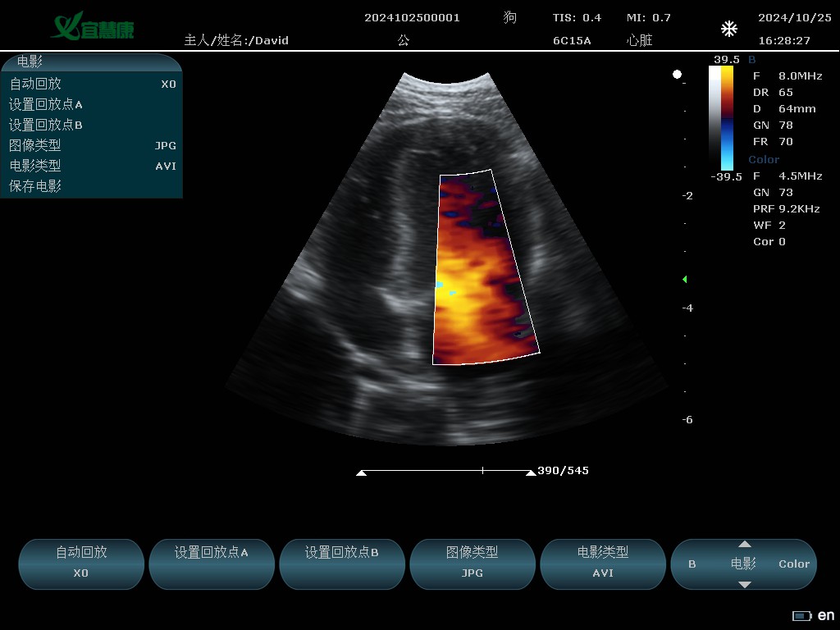Switch to B mode in bottom selector
This screenshot has height=630, width=840.
point(692,564)
